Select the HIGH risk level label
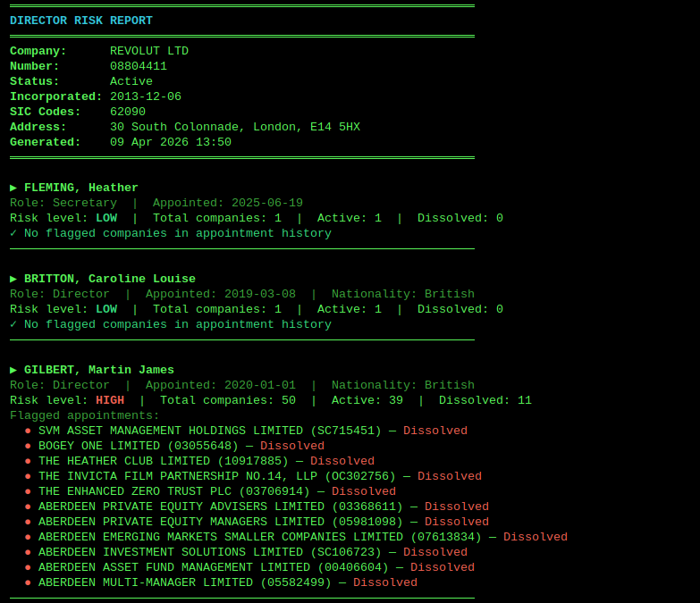This screenshot has height=603, width=700. coord(110,400)
